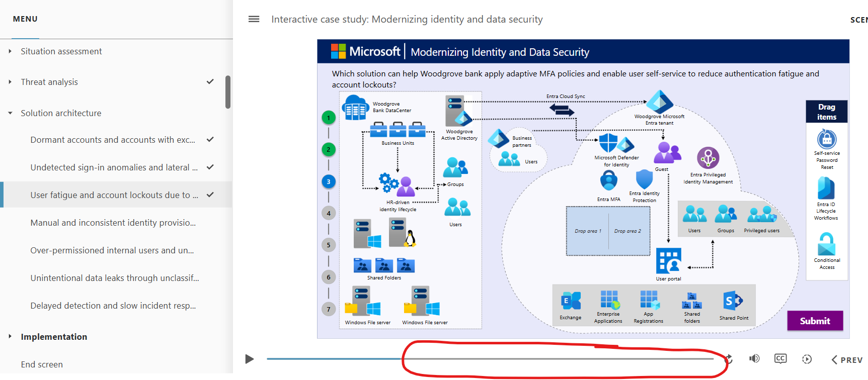Go to previous slide with PREV
Screen dimensions: 868x380
[847, 359]
